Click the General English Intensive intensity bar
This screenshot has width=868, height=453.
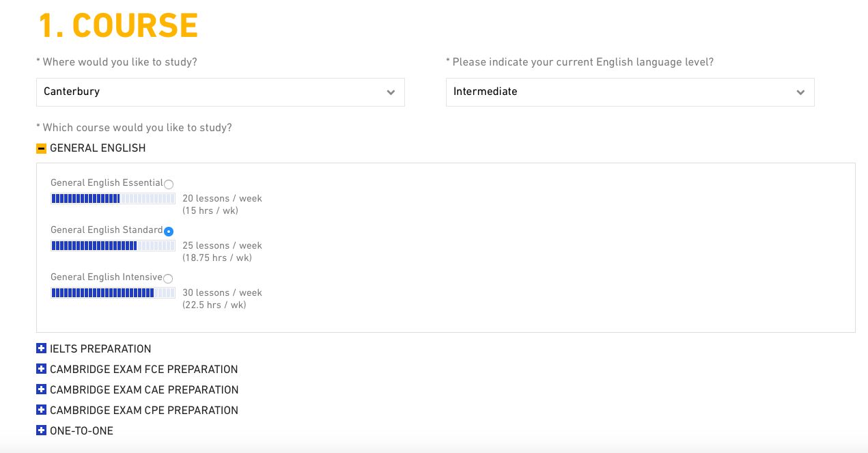coord(113,293)
